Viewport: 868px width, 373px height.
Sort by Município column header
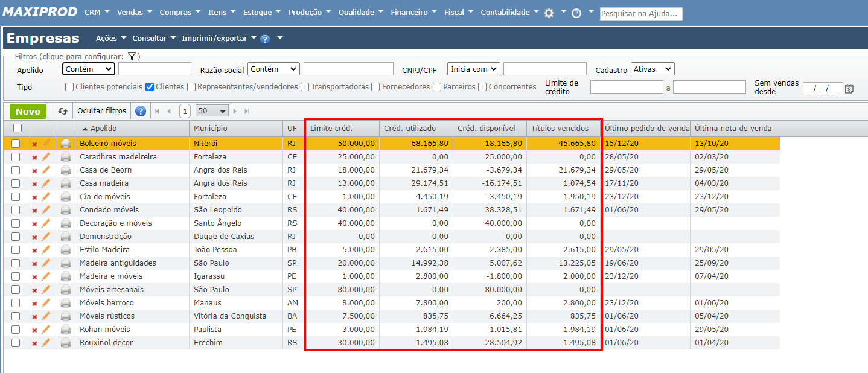(211, 129)
